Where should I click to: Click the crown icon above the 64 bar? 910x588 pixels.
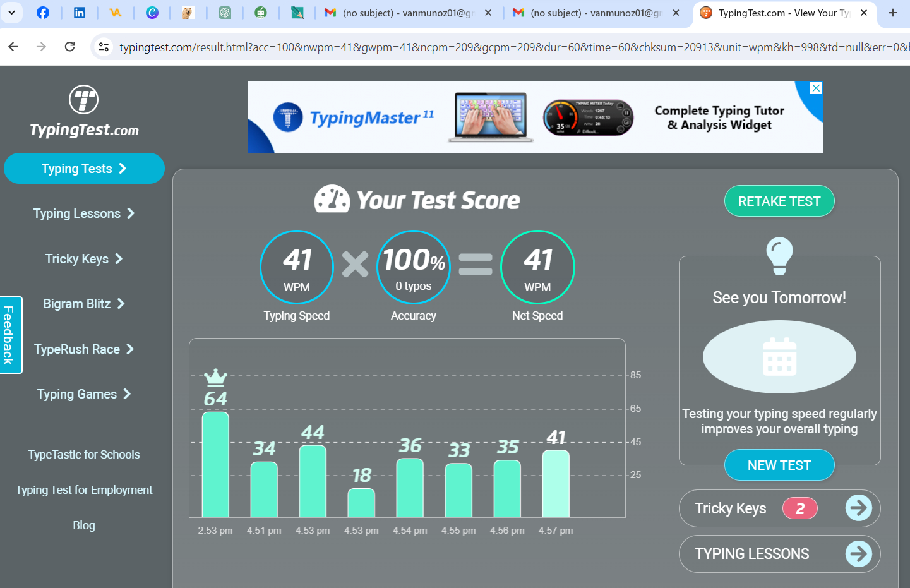tap(215, 378)
